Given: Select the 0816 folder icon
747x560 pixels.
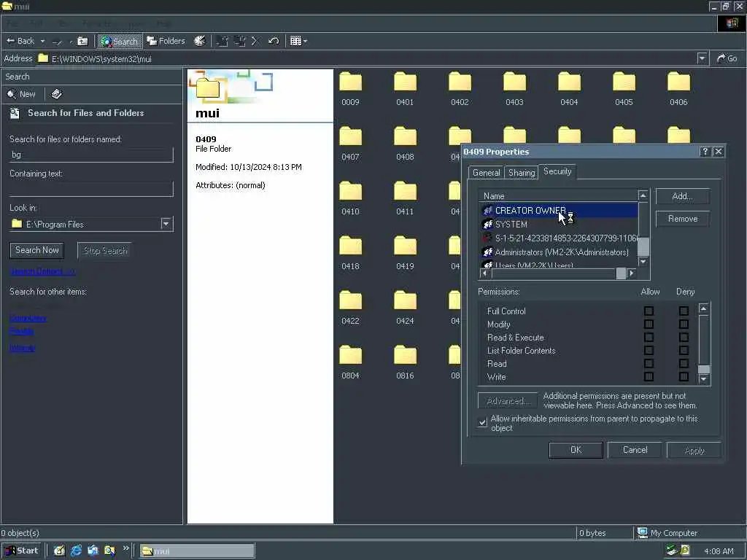Looking at the screenshot, I should (x=406, y=356).
